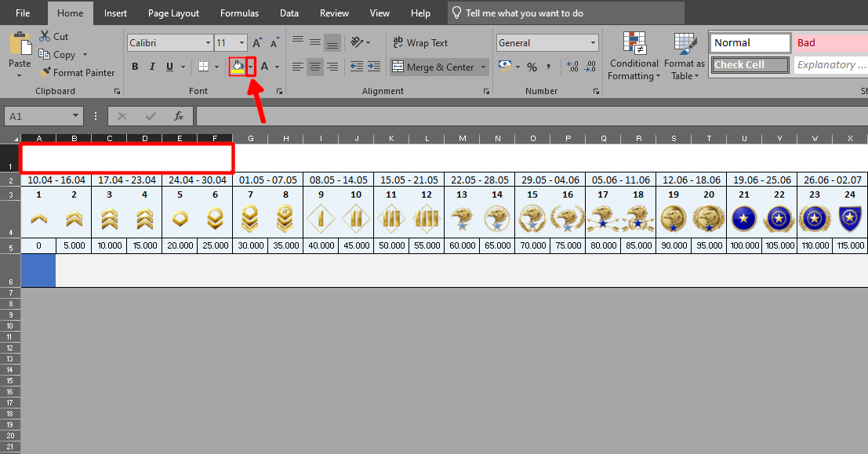The width and height of the screenshot is (868, 454).
Task: Click the Insert Function fx icon
Action: pyautogui.click(x=179, y=116)
